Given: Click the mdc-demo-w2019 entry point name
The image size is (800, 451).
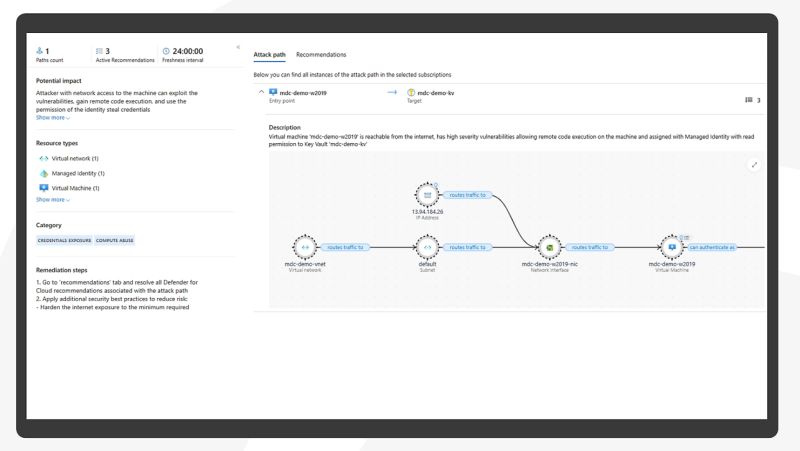Looking at the screenshot, I should point(303,93).
